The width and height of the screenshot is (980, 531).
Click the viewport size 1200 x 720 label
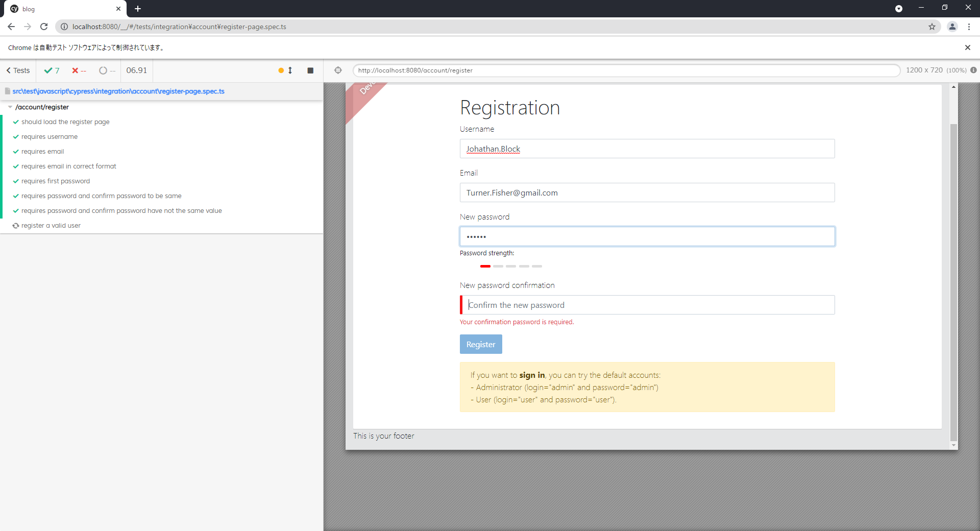coord(924,70)
